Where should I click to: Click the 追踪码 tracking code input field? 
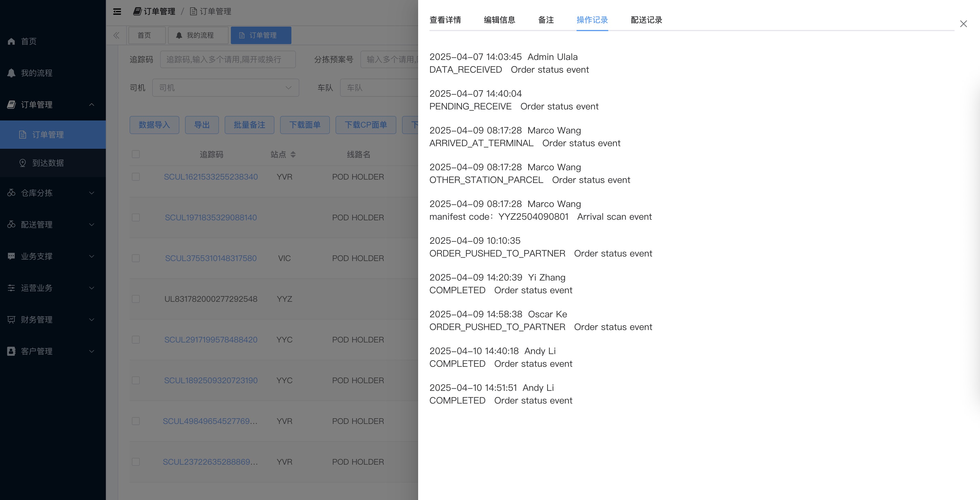tap(227, 59)
